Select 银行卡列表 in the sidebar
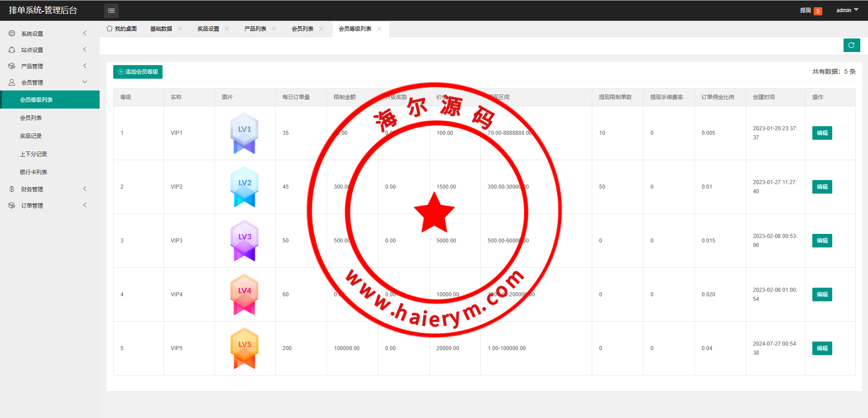The height and width of the screenshot is (418, 868). coord(34,172)
